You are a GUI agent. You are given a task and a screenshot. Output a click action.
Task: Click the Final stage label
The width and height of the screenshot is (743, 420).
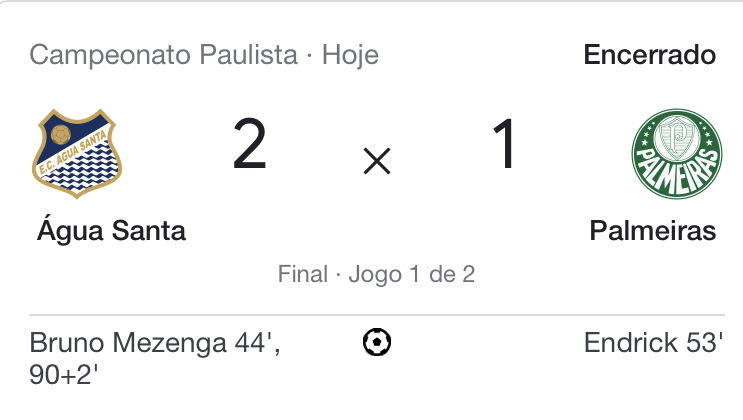303,274
